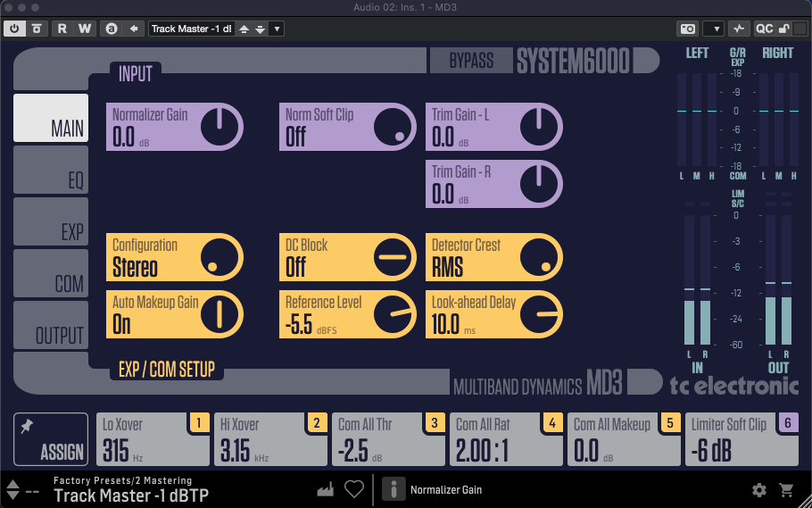This screenshot has height=508, width=812.
Task: Step presets with bottom-left up/down arrows
Action: (12, 489)
